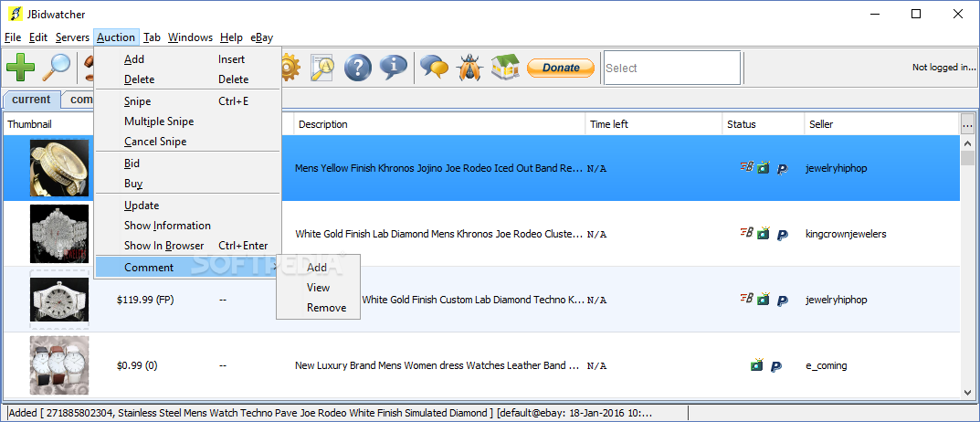Choose Buy in the Auction menu
Screen dimensions: 980x422
(187, 184)
